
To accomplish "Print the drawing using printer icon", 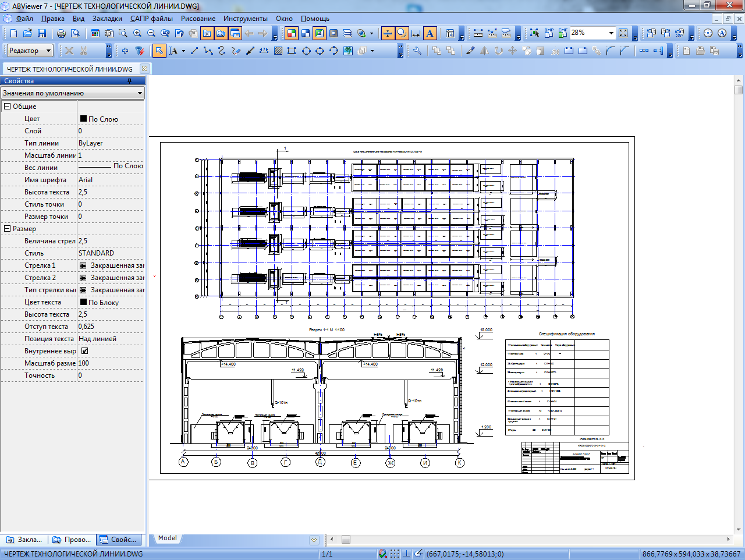I will pos(61,33).
